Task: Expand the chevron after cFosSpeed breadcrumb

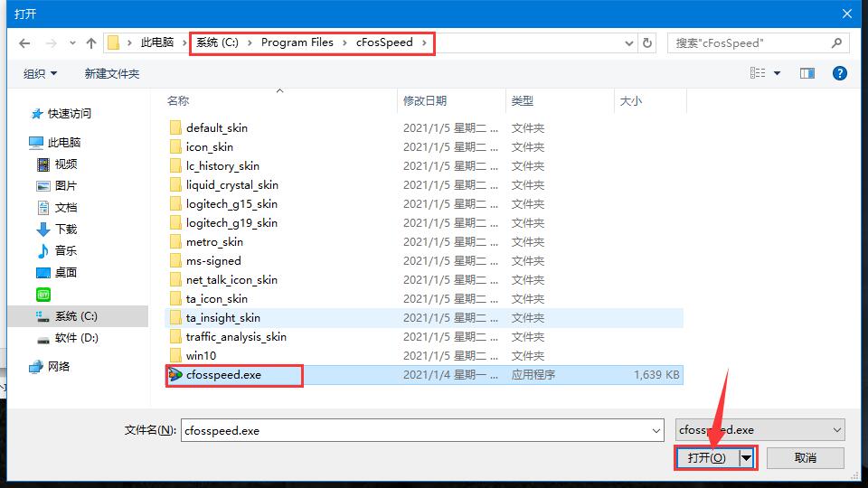Action: coord(425,42)
